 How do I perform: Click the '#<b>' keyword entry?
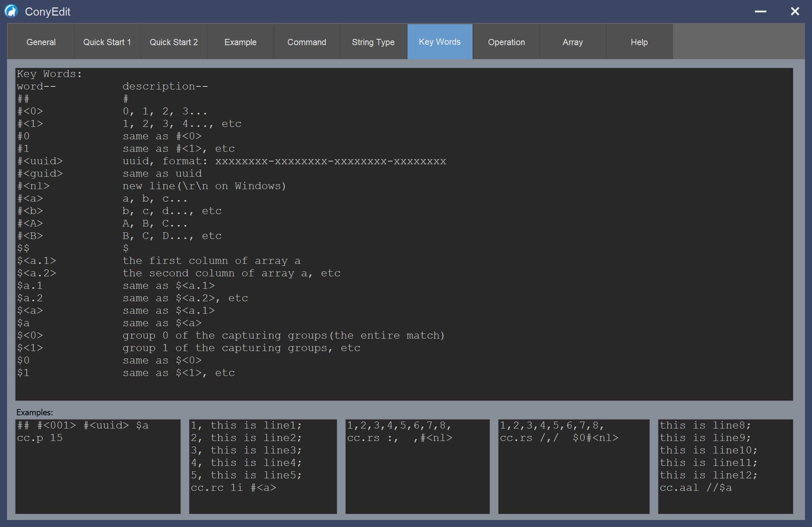pyautogui.click(x=30, y=211)
